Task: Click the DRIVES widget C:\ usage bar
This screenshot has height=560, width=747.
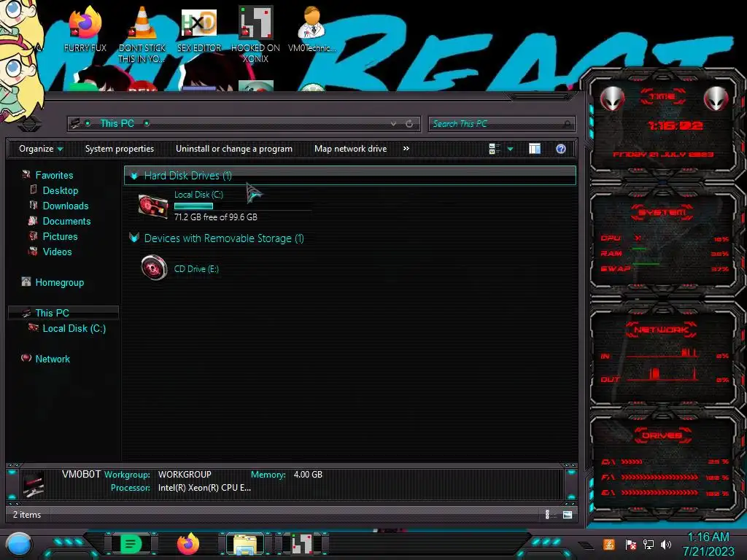Action: point(631,462)
